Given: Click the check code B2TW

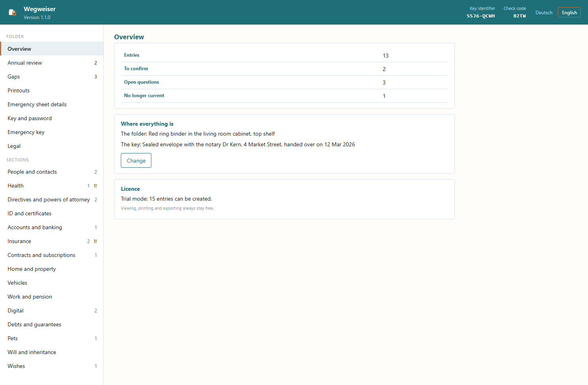Looking at the screenshot, I should [x=519, y=16].
